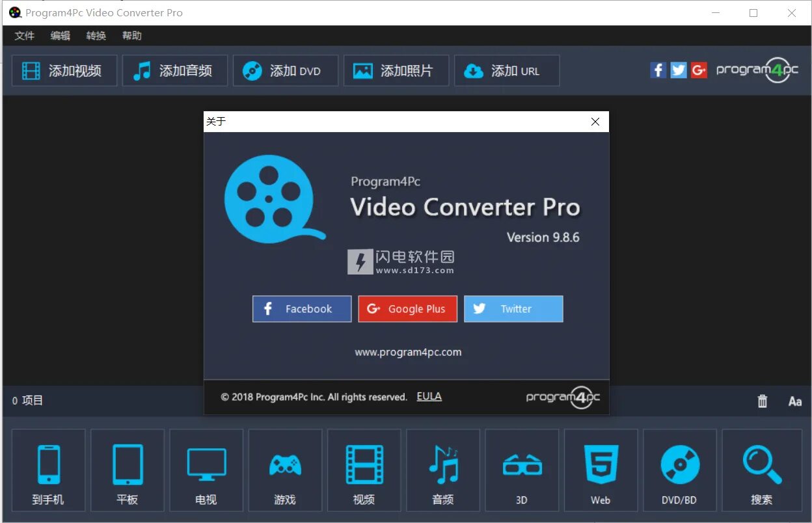Select the DVD/BD disc output category
812x523 pixels.
point(680,470)
